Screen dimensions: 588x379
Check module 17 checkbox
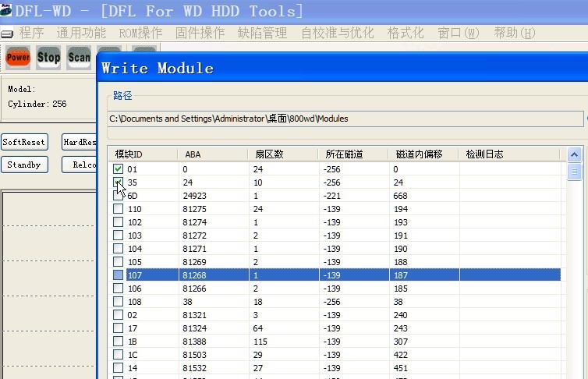click(x=118, y=328)
